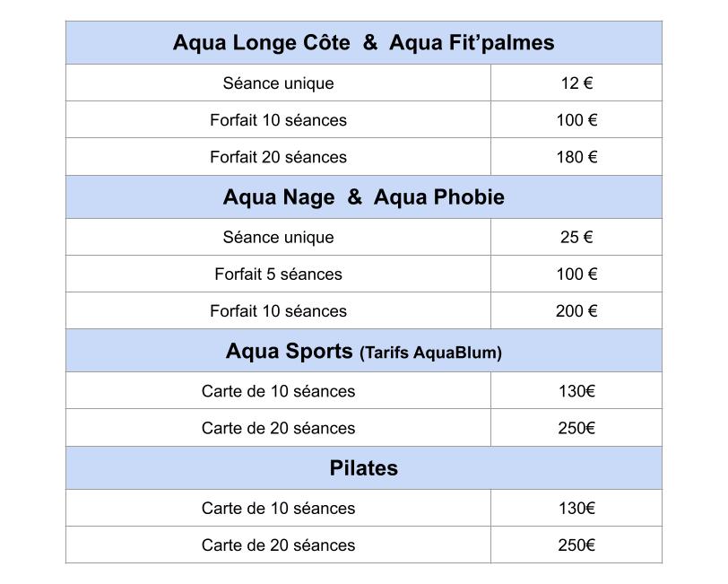Select the 180 € price cell
The image size is (728, 584).
click(x=576, y=157)
